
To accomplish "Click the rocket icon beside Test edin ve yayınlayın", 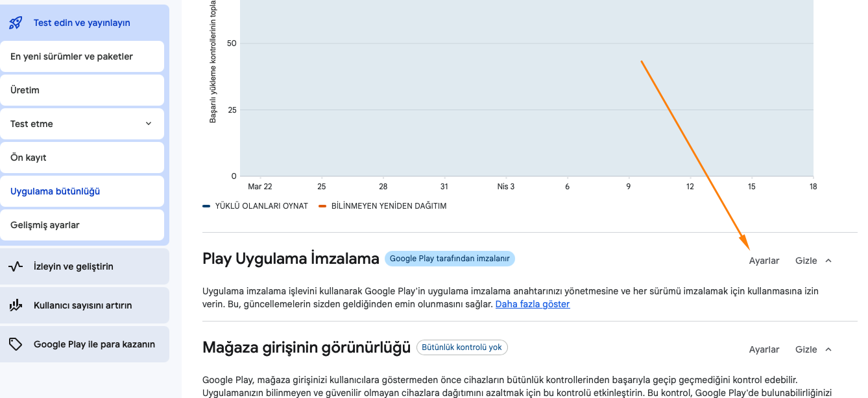I will point(16,23).
